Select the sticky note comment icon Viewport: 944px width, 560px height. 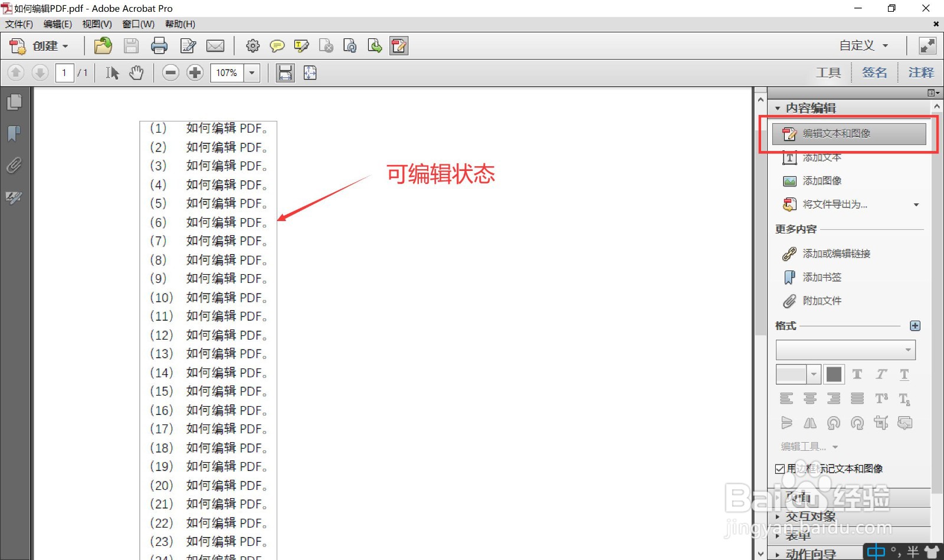click(277, 45)
